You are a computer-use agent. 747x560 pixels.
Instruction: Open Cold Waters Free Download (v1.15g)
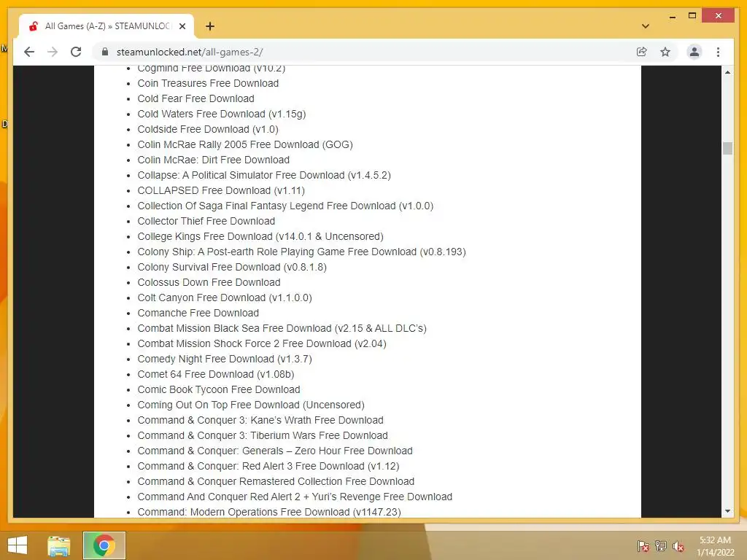click(x=222, y=114)
